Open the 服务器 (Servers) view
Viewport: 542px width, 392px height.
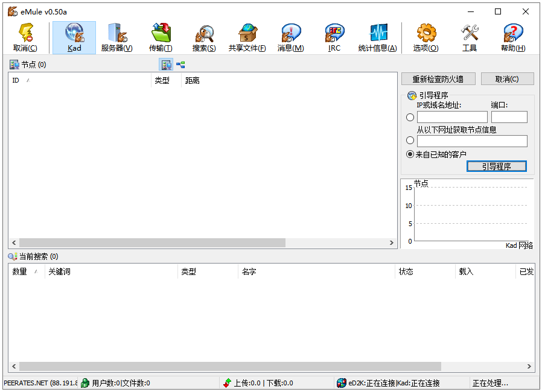[x=116, y=36]
